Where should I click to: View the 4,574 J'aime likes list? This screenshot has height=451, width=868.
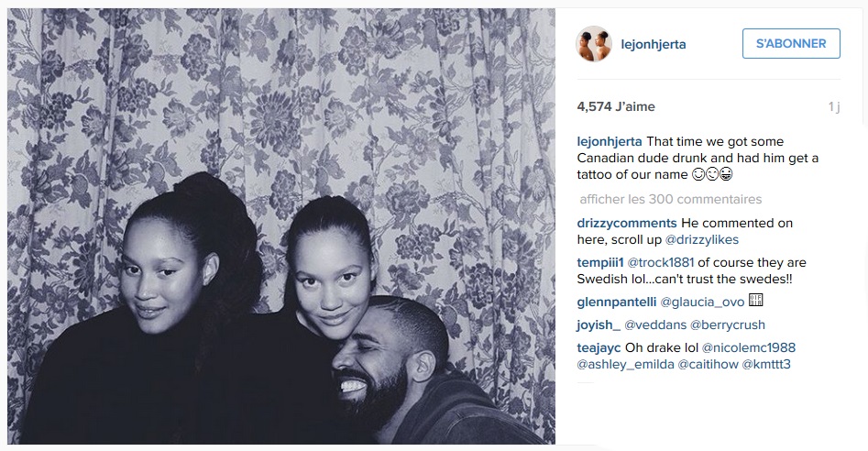click(616, 106)
